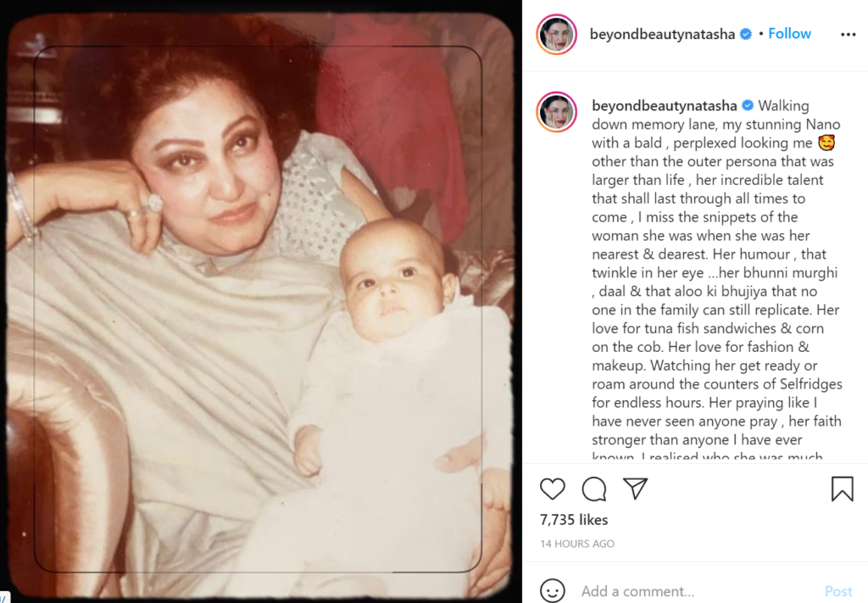View the 7,735 likes list

(x=574, y=519)
